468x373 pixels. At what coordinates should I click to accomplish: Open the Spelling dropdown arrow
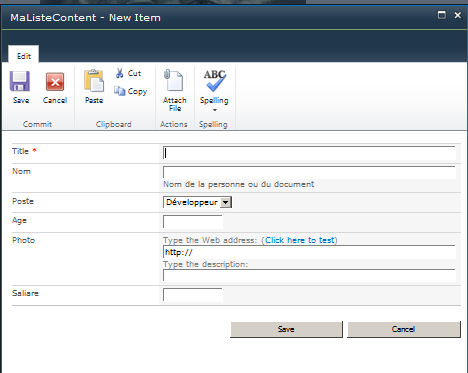click(215, 110)
